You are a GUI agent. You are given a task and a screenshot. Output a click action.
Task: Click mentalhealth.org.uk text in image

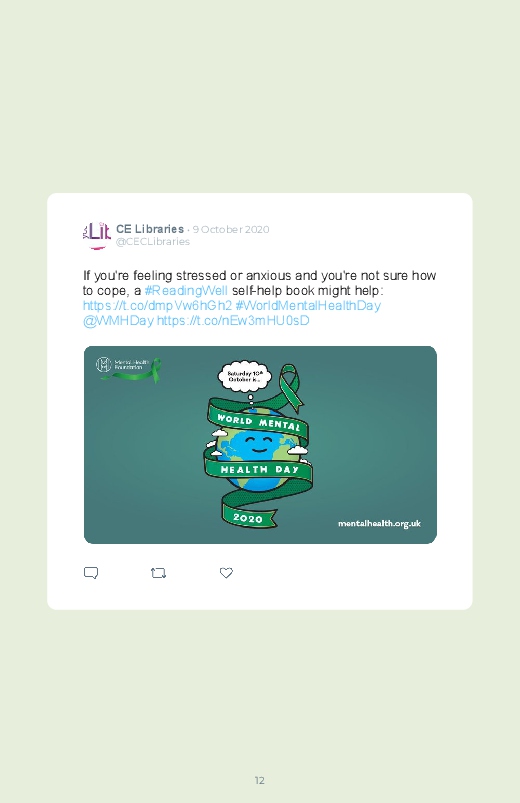(x=379, y=523)
